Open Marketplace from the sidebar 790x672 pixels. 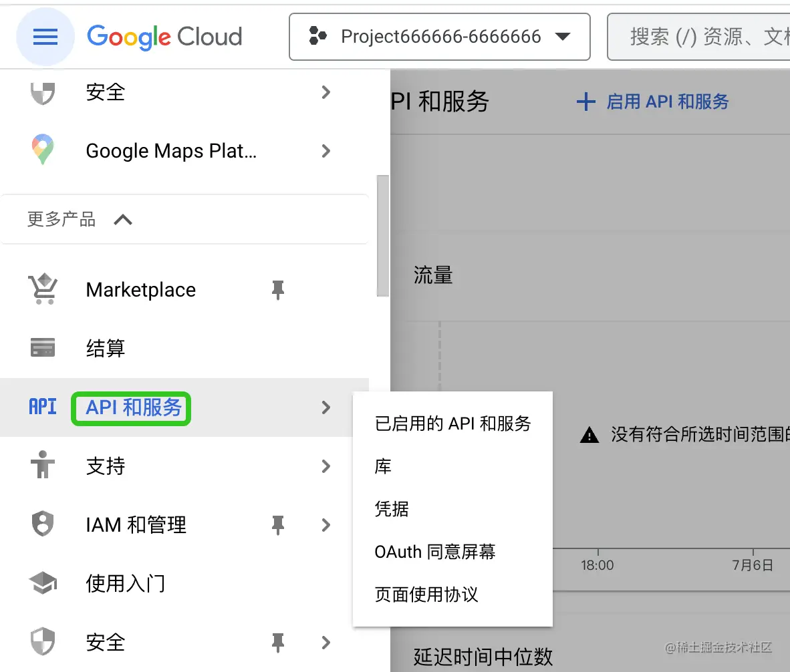(x=141, y=290)
